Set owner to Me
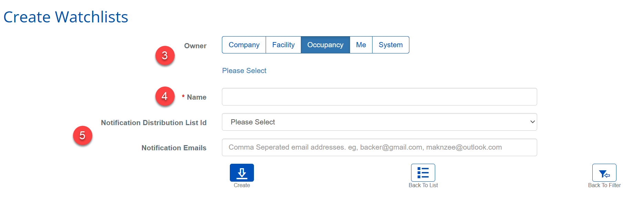The image size is (644, 202). pos(361,45)
